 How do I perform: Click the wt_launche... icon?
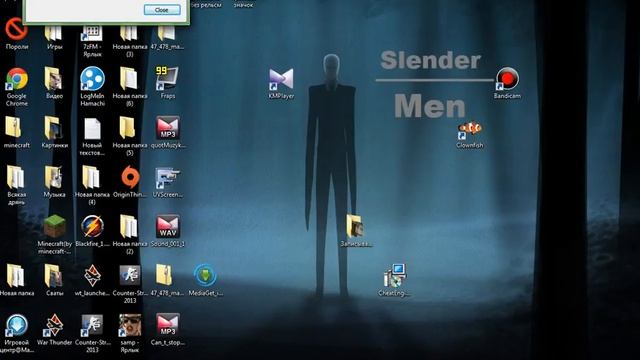pos(92,276)
